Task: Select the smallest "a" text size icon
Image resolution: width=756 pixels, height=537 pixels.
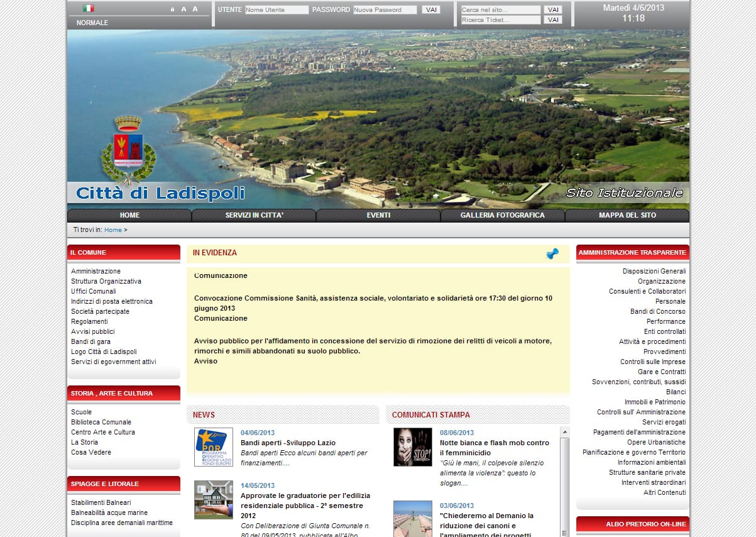Action: [x=172, y=9]
